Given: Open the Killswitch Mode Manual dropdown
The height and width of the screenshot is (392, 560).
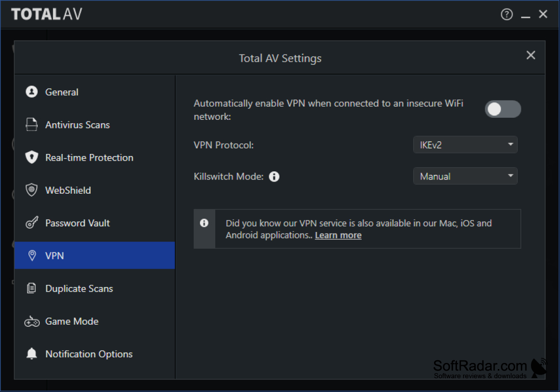Looking at the screenshot, I should coord(465,176).
